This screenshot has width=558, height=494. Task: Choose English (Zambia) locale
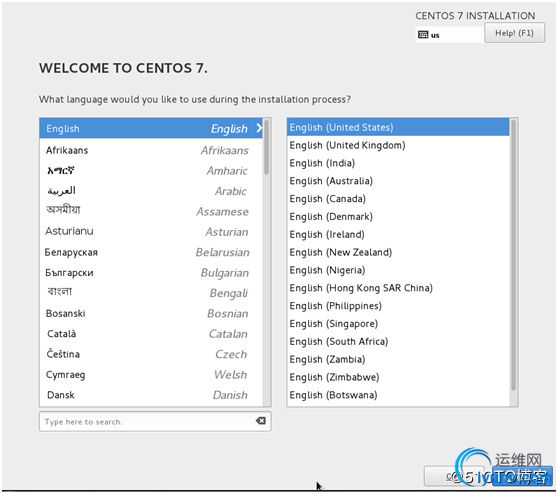[x=398, y=359]
